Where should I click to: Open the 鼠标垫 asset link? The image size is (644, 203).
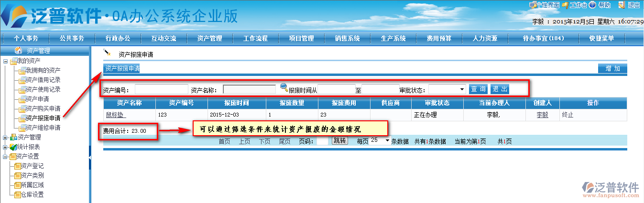click(115, 115)
